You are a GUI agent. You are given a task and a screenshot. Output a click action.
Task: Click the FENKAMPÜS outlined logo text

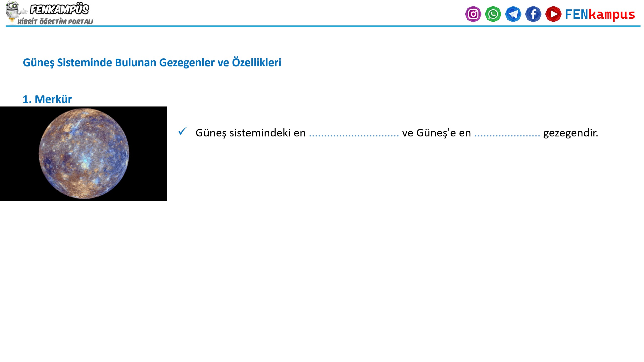pos(59,9)
